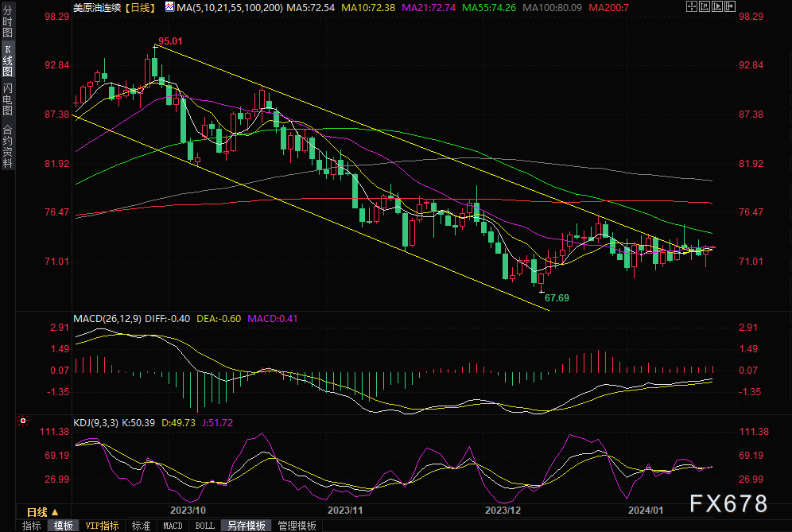792x532 pixels.
Task: Click the MACD(26,12,9) indicator label
Action: pyautogui.click(x=107, y=319)
